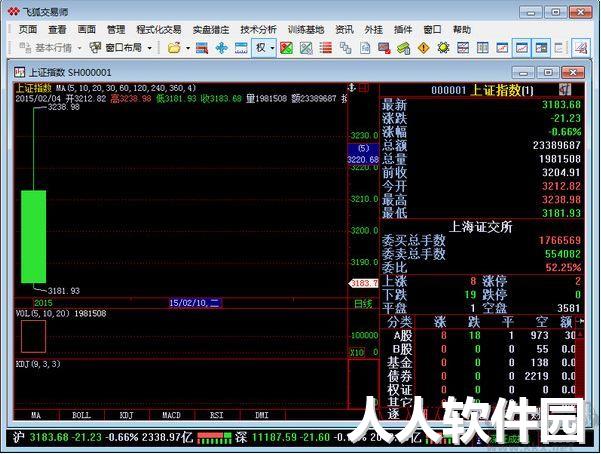Open the 窗口 menu
Viewport: 601px width, 454px height.
click(x=432, y=30)
